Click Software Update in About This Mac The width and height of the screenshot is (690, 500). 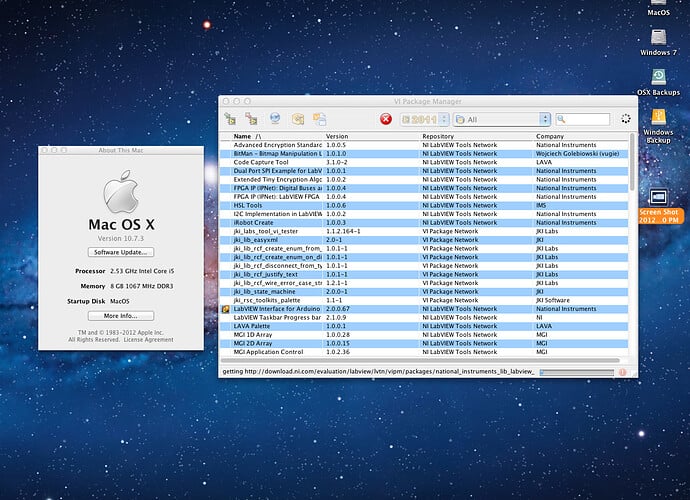[121, 252]
